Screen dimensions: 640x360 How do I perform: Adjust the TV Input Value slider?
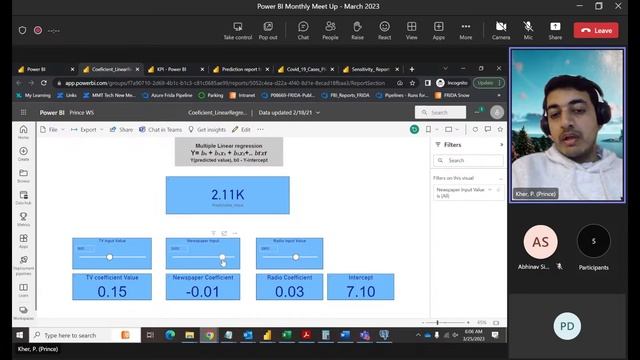tap(109, 257)
